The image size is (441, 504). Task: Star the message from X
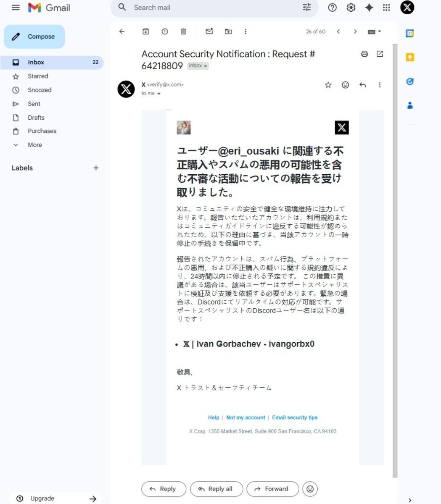point(328,85)
